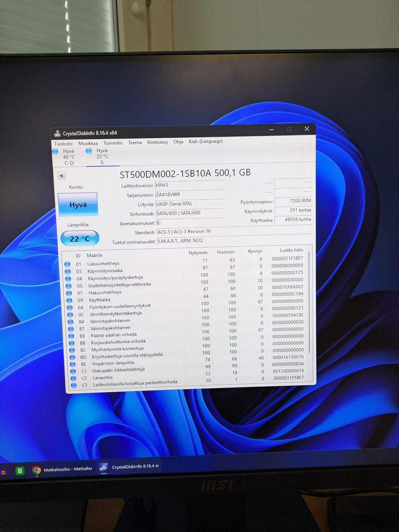
Task: Open the Kiintolevy menu
Action: click(158, 142)
